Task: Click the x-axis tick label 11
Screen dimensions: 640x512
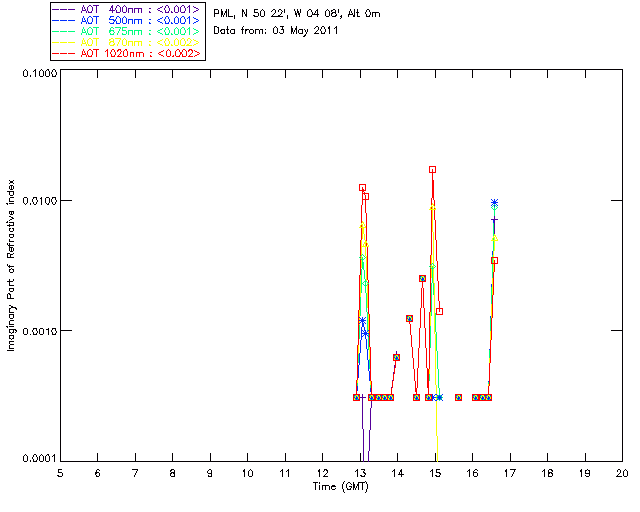Action: click(285, 474)
